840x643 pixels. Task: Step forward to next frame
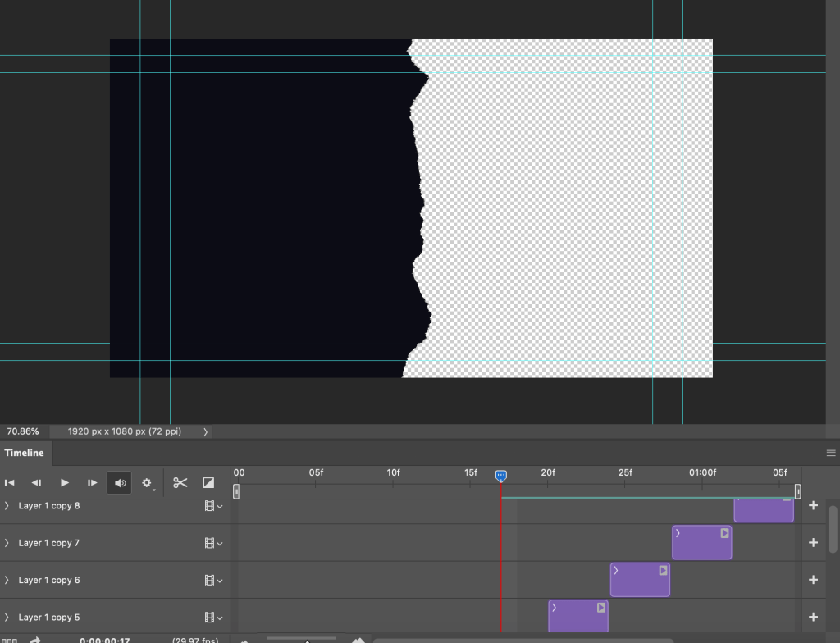coord(93,483)
